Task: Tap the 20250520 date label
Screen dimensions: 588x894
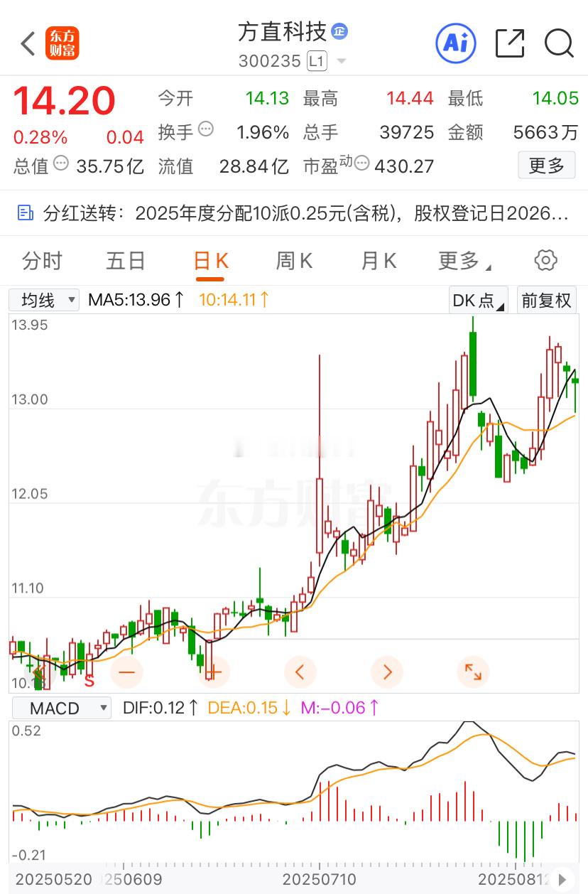Action: [54, 879]
